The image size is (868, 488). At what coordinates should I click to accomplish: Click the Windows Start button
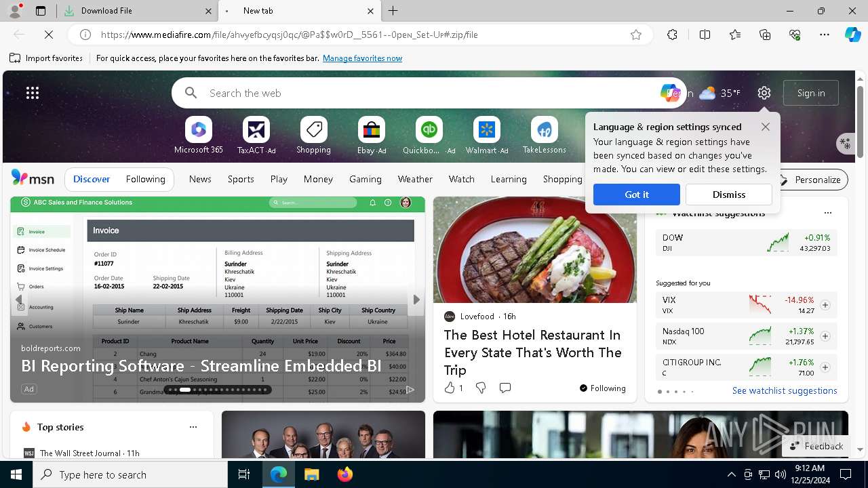click(x=16, y=474)
